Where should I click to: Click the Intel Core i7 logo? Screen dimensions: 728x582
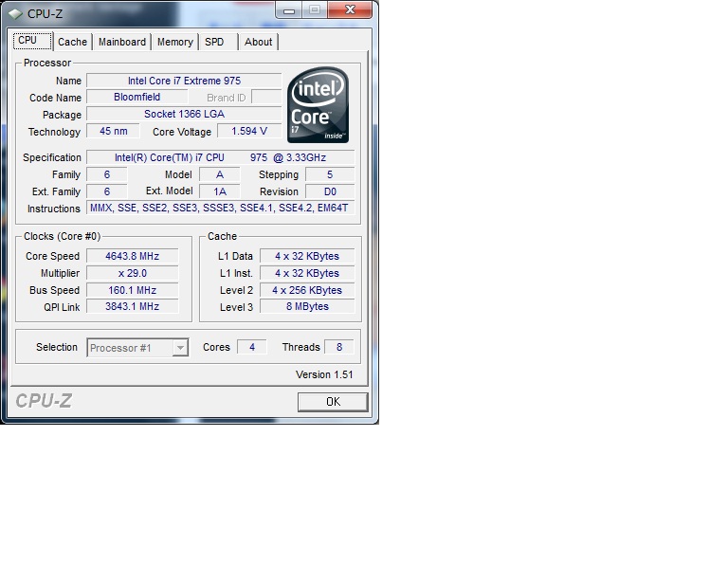pyautogui.click(x=318, y=104)
